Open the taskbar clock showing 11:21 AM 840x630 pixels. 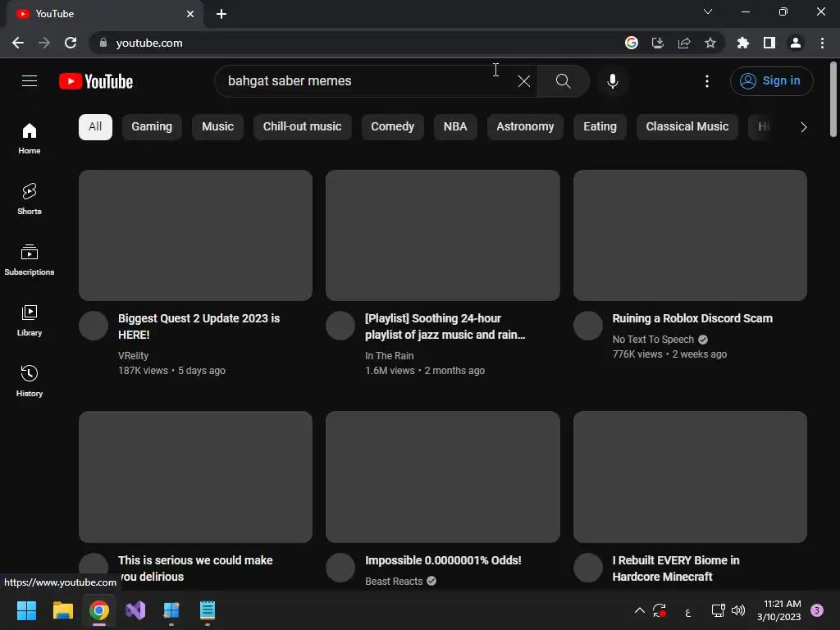coord(779,610)
